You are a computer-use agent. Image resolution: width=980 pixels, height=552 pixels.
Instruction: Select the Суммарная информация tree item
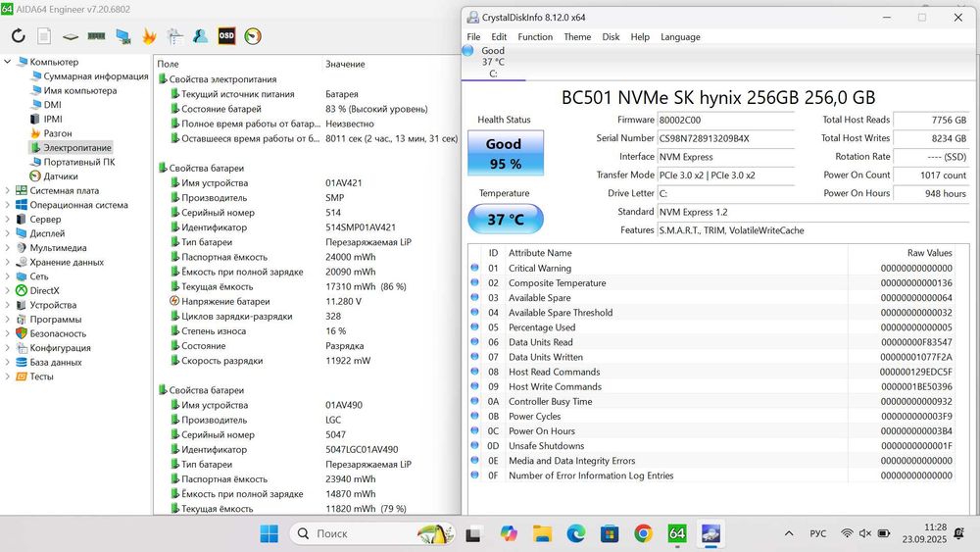pyautogui.click(x=95, y=76)
